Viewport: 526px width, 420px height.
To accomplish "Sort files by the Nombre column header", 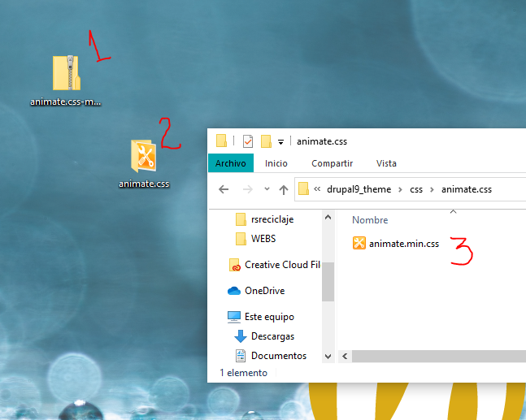I will (370, 220).
